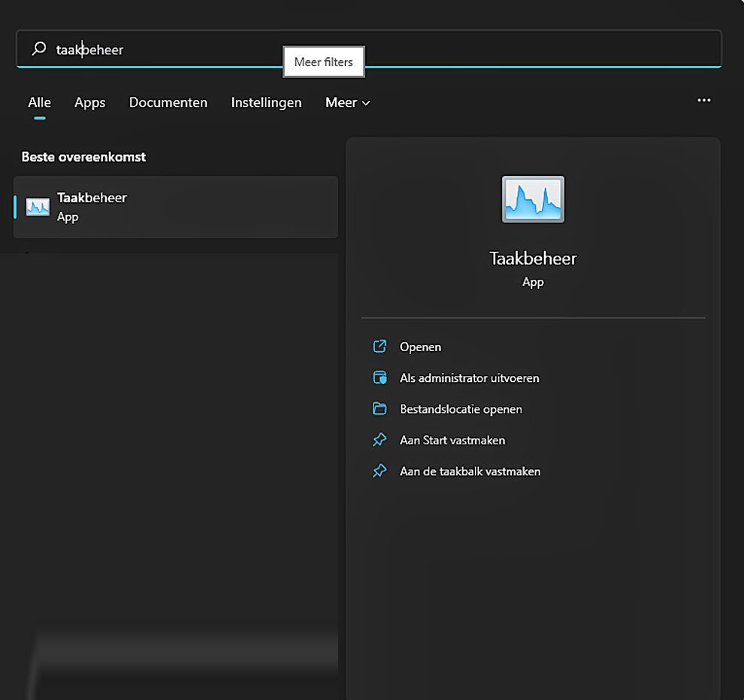This screenshot has width=744, height=700.
Task: Click inside the search box with taakbeheer
Action: 369,49
